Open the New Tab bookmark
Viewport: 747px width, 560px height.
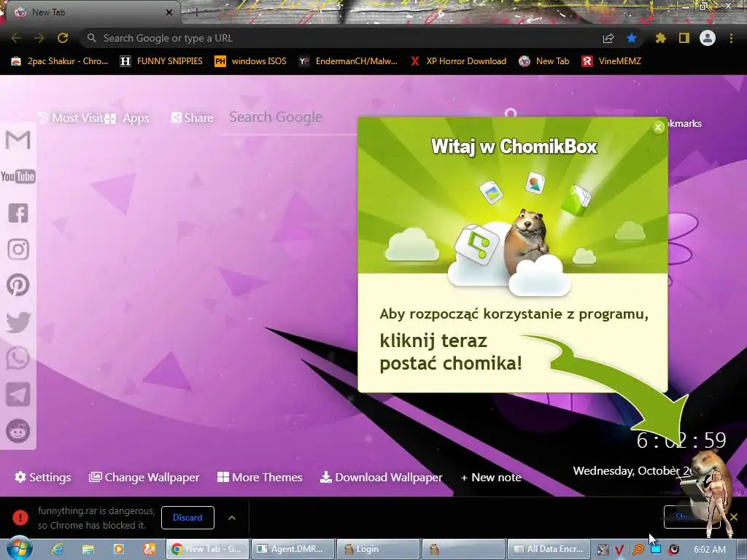point(544,61)
